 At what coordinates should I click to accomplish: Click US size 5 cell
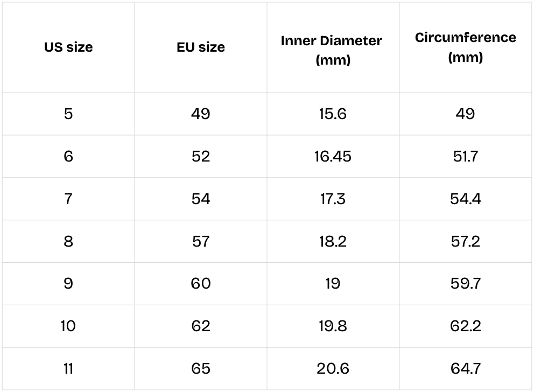click(x=68, y=114)
